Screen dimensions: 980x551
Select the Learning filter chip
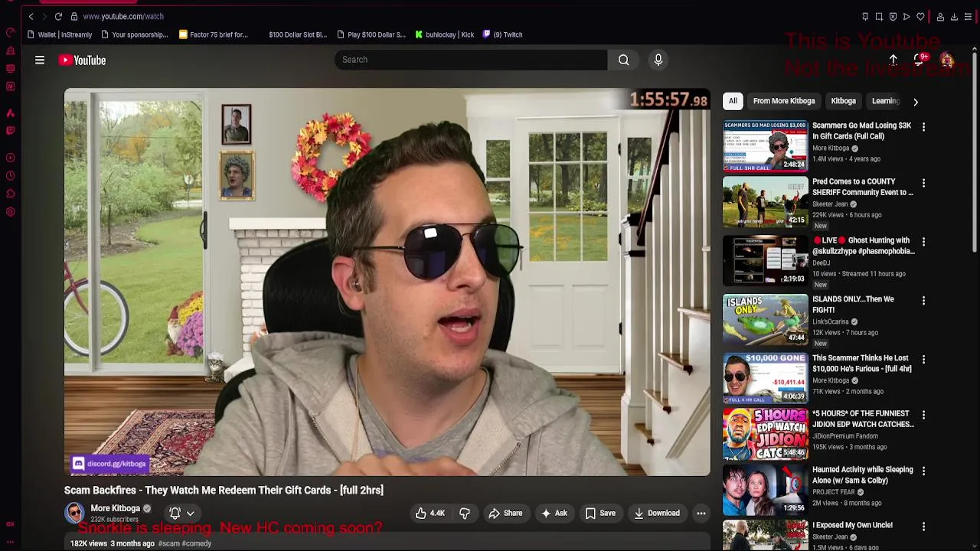[885, 101]
